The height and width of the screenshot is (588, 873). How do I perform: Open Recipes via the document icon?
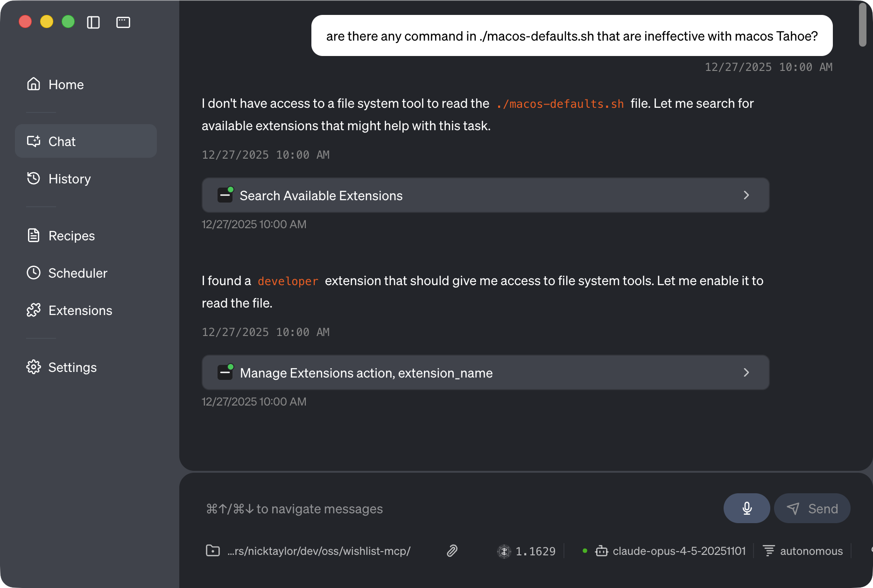34,236
